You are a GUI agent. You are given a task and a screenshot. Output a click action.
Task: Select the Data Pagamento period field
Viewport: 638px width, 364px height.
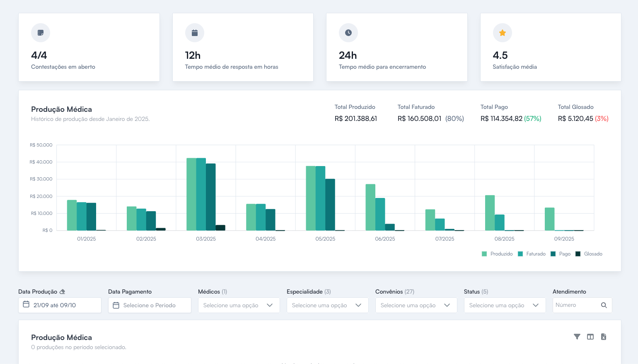click(150, 305)
